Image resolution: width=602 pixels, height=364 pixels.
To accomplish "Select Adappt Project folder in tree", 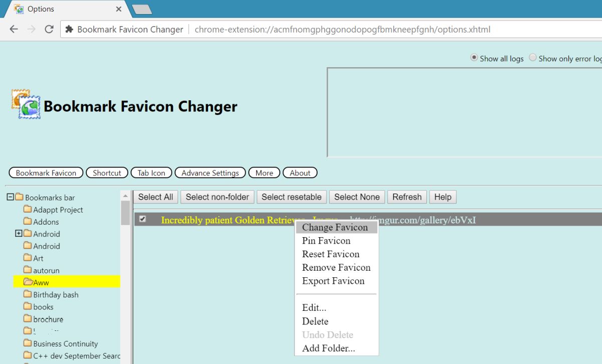I will (58, 210).
